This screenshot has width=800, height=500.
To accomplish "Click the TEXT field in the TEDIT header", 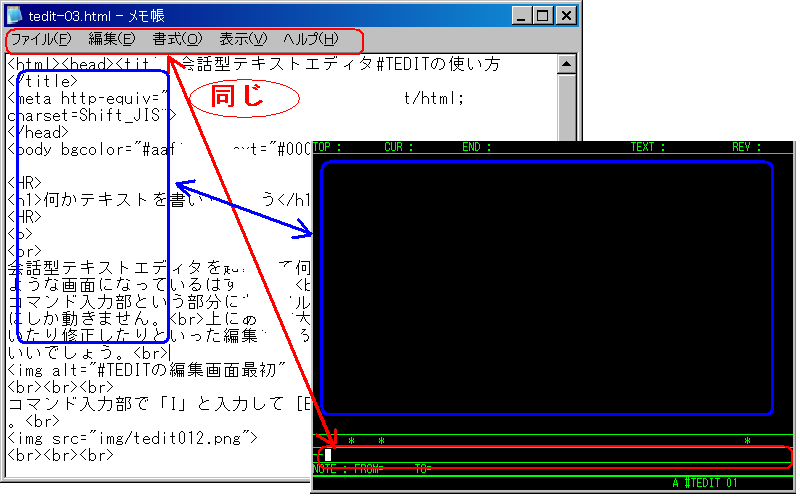I will point(647,147).
